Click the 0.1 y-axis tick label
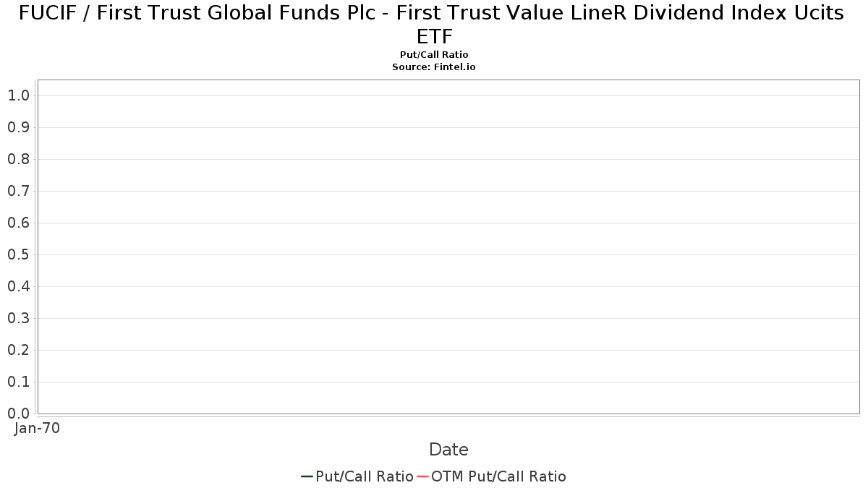Image resolution: width=868 pixels, height=488 pixels. [x=18, y=382]
